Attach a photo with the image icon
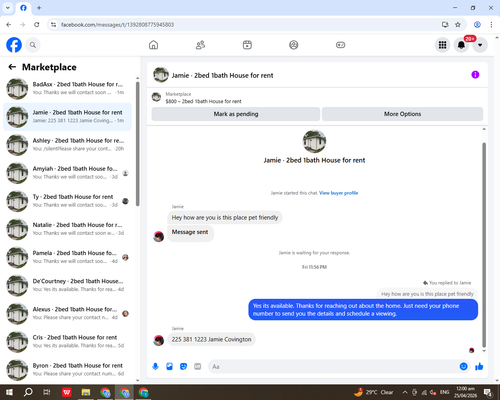This screenshot has height=400, width=500. (170, 367)
